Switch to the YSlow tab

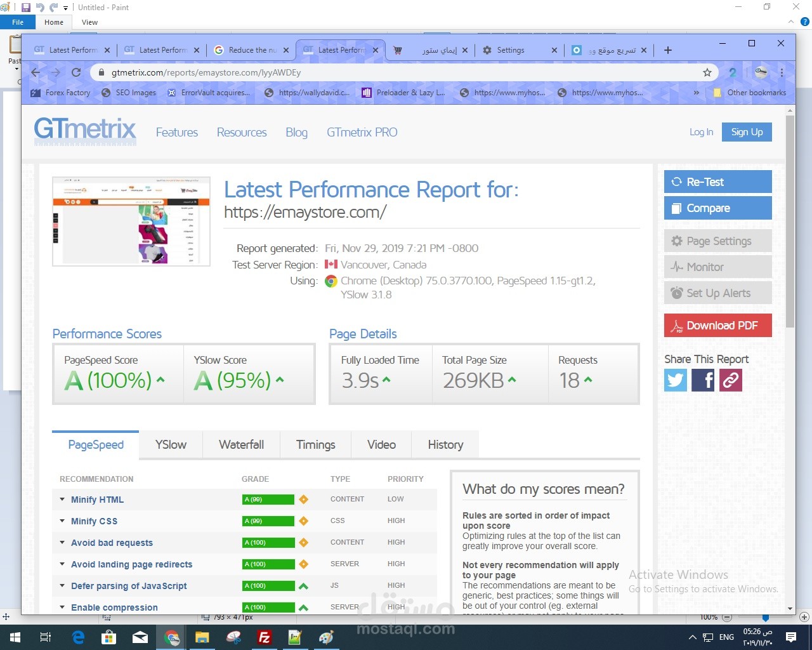171,445
